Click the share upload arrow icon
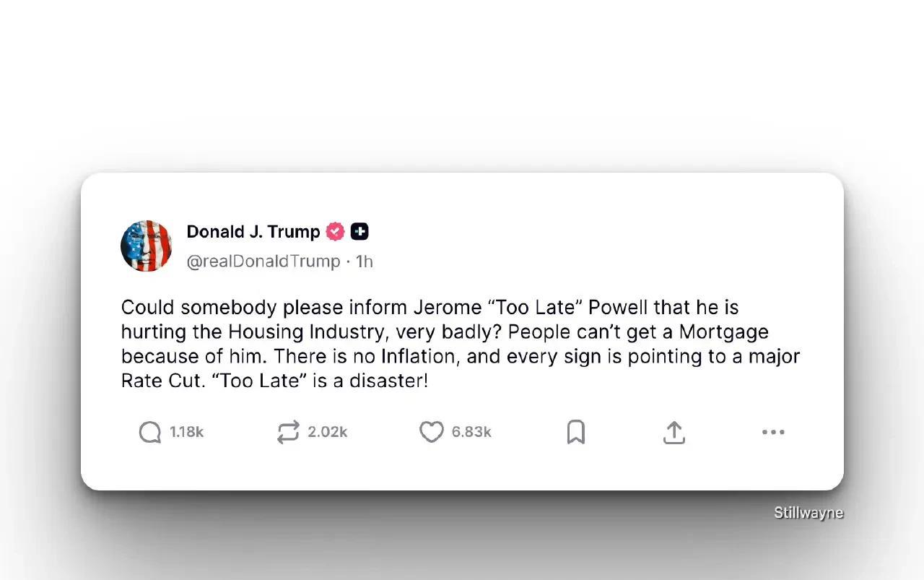This screenshot has width=924, height=580. [674, 432]
